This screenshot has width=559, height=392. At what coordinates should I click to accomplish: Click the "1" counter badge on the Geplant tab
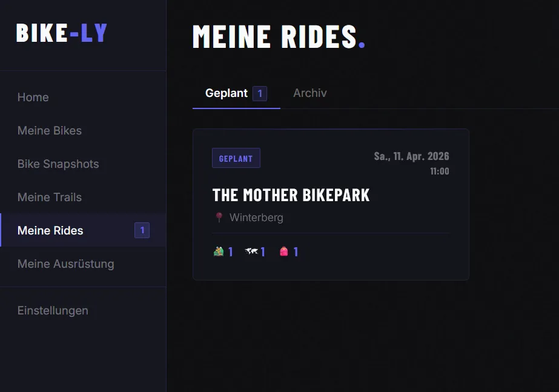(x=260, y=93)
